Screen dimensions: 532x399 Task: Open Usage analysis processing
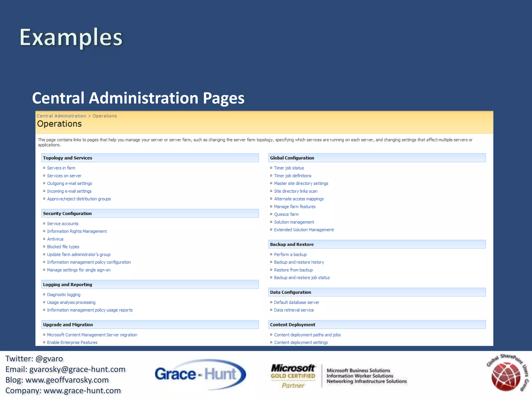(71, 302)
